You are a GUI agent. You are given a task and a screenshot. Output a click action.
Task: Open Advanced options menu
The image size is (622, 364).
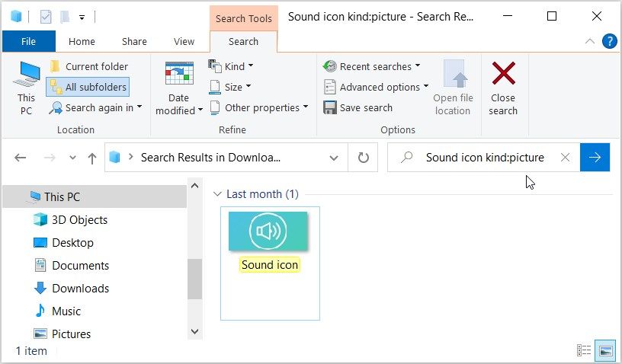[x=377, y=87]
